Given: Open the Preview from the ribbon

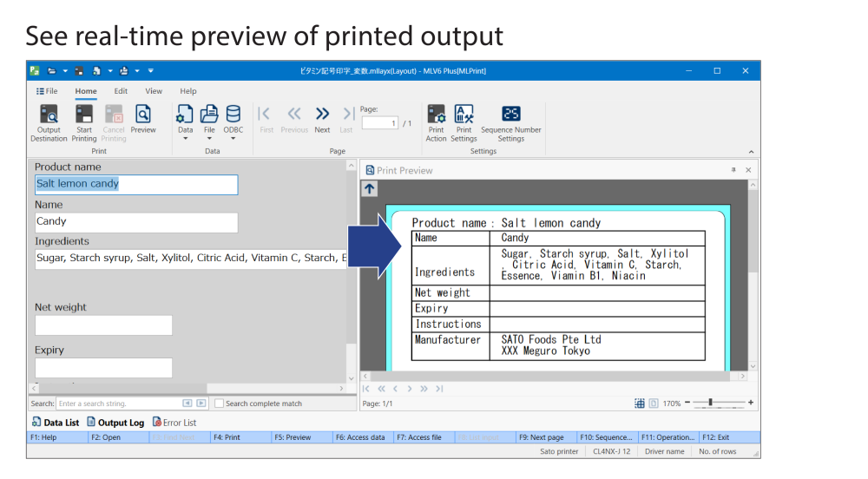Looking at the screenshot, I should [x=143, y=119].
